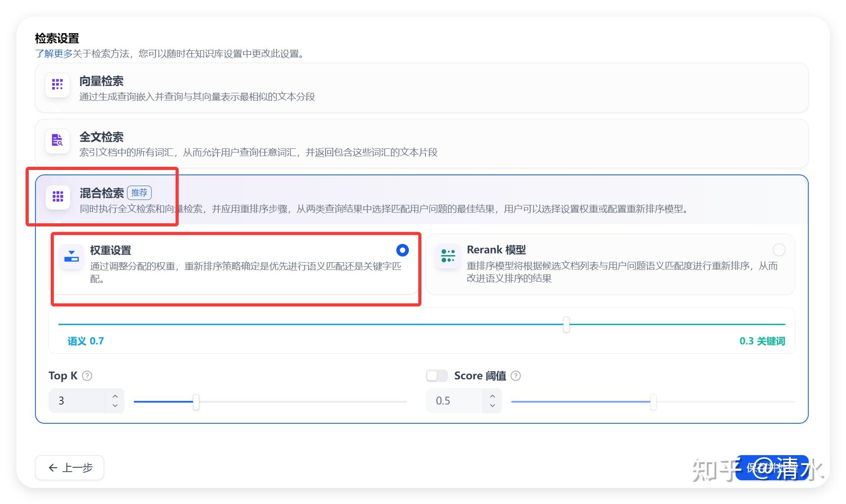Click the Rerank 模型 dots icon
The image size is (846, 504).
point(448,256)
